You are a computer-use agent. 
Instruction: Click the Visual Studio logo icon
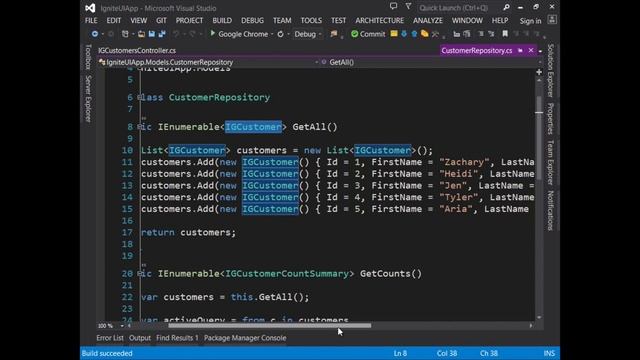tap(90, 8)
